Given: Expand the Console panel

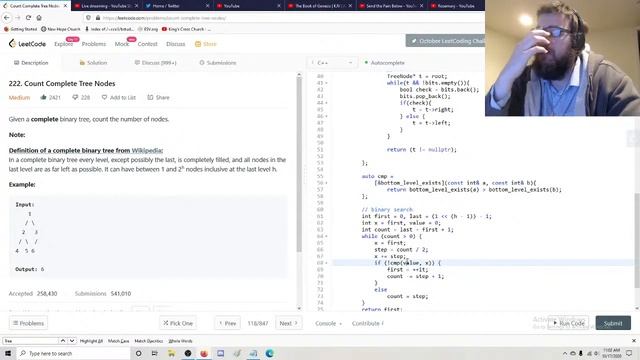Looking at the screenshot, I should (328, 323).
